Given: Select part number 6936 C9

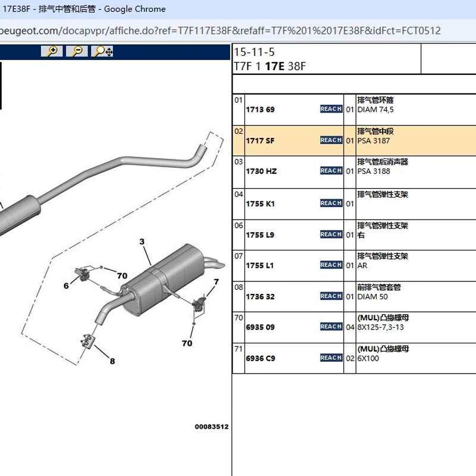Looking at the screenshot, I should (261, 359).
